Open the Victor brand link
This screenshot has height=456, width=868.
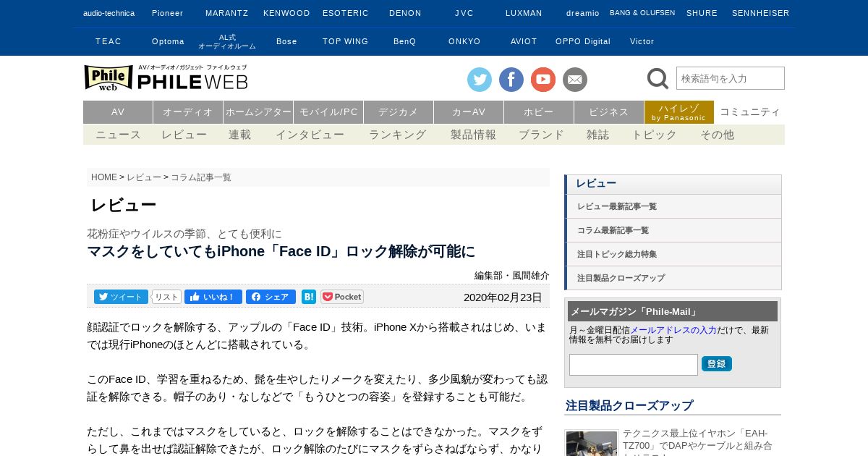tap(642, 41)
